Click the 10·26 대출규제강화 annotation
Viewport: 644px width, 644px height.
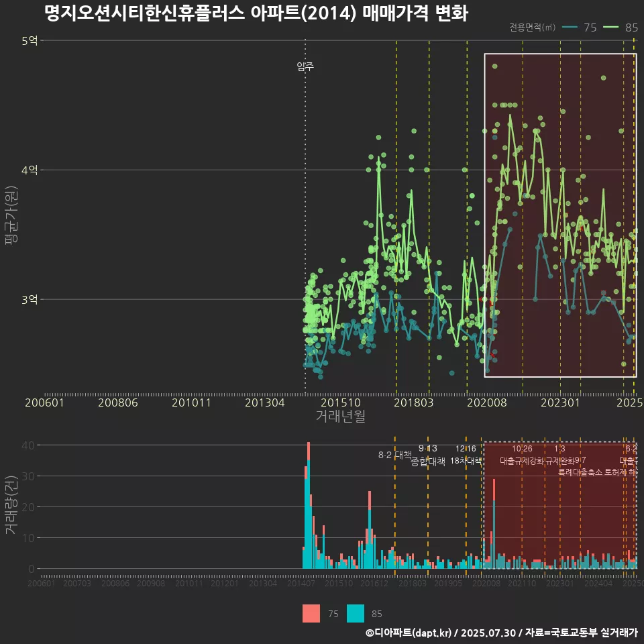coord(522,455)
